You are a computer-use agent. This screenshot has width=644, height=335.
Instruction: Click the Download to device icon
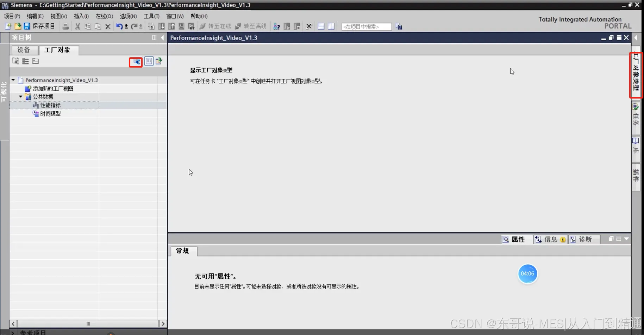pyautogui.click(x=161, y=26)
